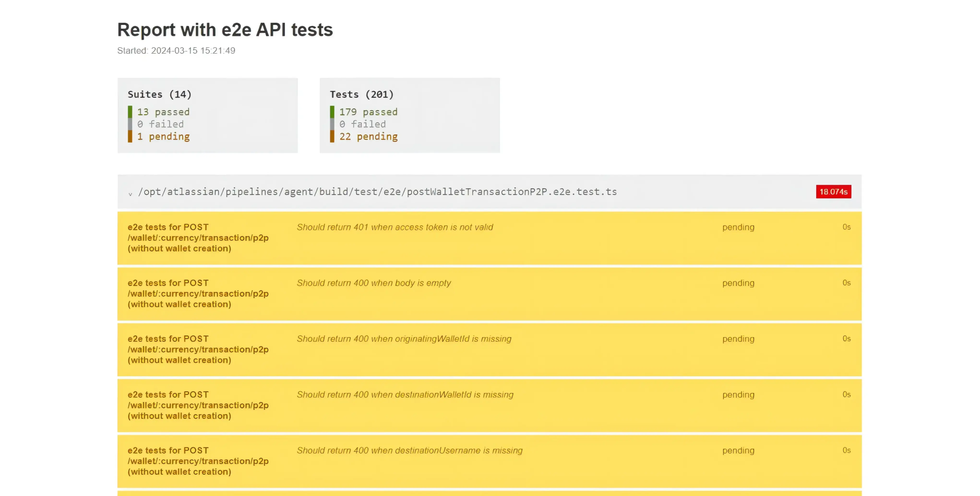The width and height of the screenshot is (980, 496).
Task: Click pending status of the 401 access token test
Action: 738,227
